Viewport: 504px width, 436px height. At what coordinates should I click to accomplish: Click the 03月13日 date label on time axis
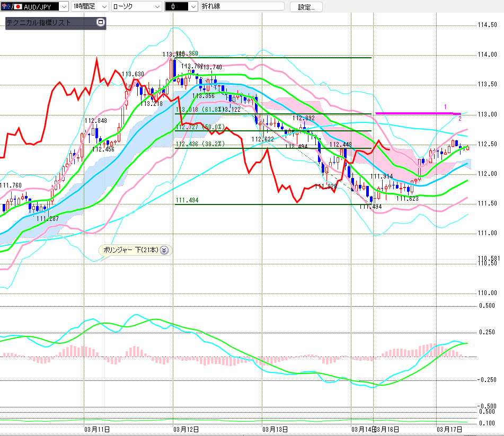coord(275,429)
